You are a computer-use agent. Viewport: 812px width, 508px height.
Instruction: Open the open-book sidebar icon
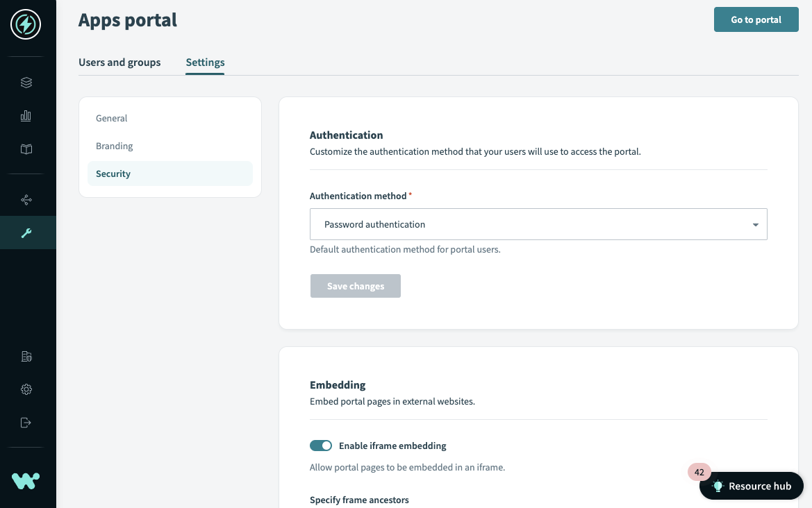tap(26, 149)
